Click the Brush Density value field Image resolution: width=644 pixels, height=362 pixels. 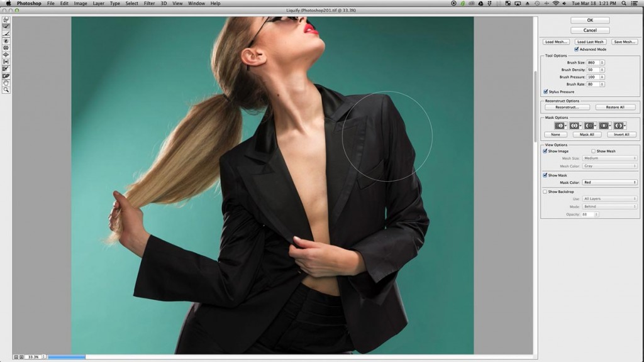click(592, 70)
